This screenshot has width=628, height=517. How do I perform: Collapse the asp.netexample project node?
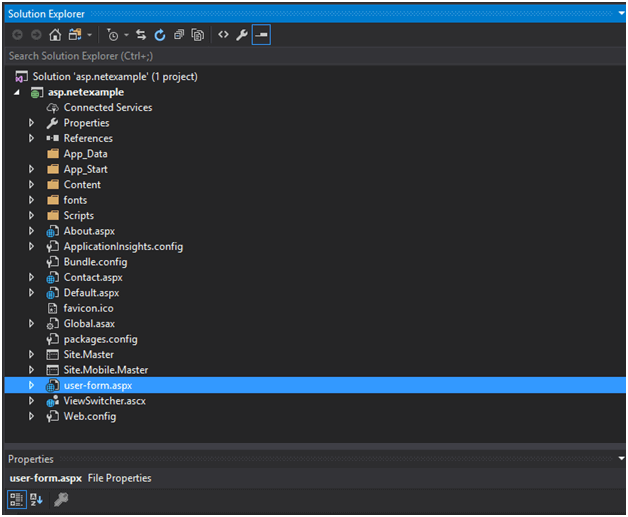pos(18,93)
